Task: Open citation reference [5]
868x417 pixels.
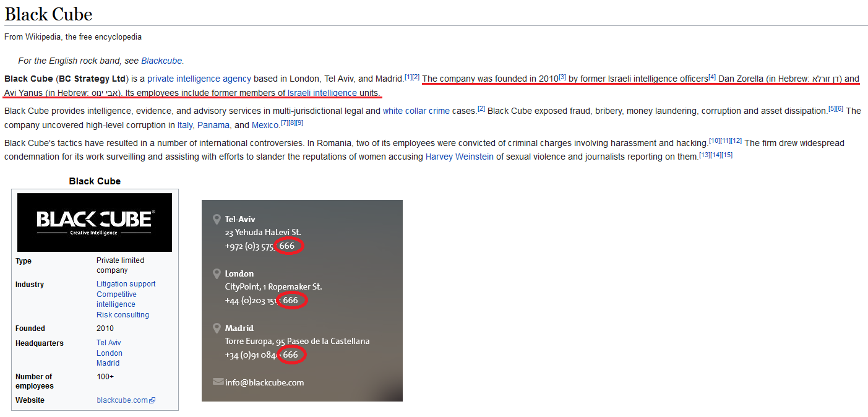Action: [832, 109]
